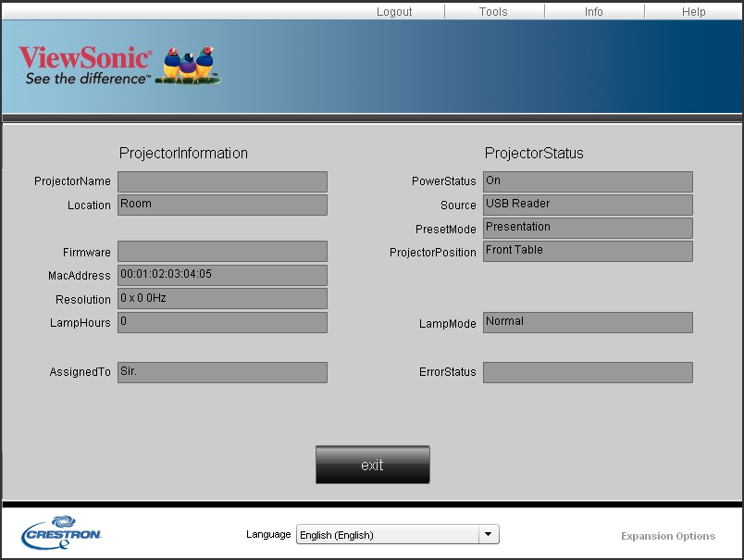The height and width of the screenshot is (560, 744).
Task: Click the Expansion Options link
Action: tap(667, 536)
